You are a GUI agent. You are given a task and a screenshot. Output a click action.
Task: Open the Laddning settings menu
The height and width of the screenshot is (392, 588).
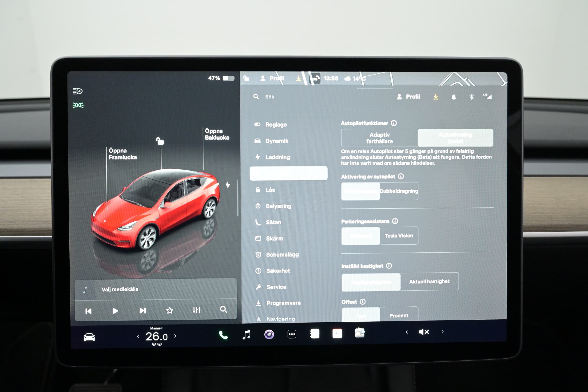tap(278, 157)
